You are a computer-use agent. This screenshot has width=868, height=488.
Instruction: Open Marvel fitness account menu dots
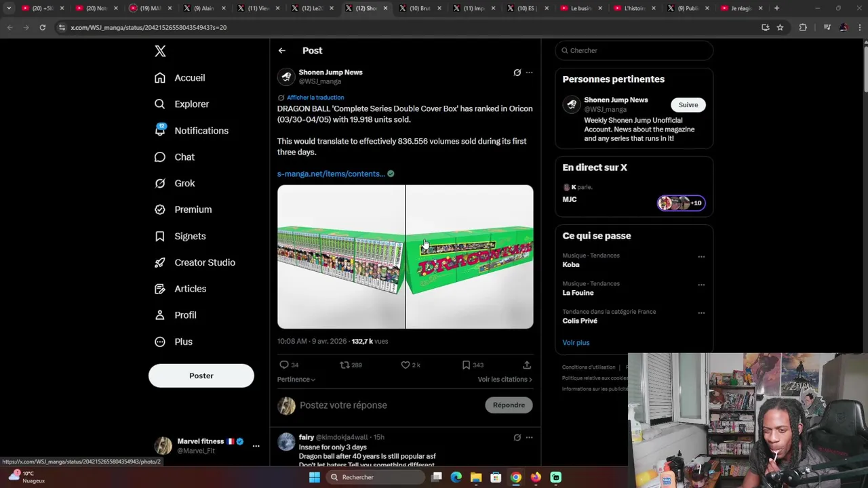pyautogui.click(x=256, y=446)
